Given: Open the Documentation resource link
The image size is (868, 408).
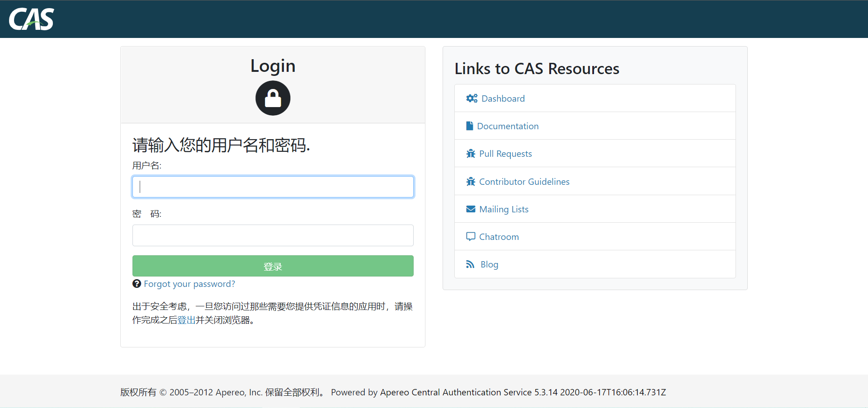Looking at the screenshot, I should click(508, 126).
